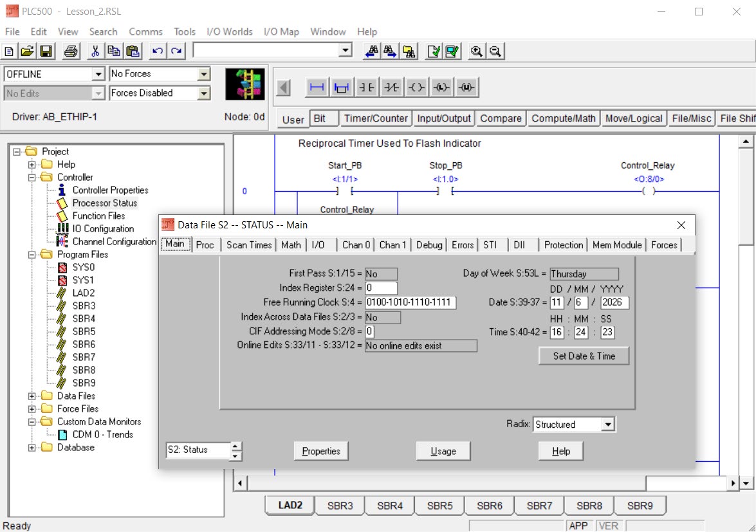This screenshot has height=532, width=756.
Task: Open the I/O Worlds menu
Action: tap(230, 32)
